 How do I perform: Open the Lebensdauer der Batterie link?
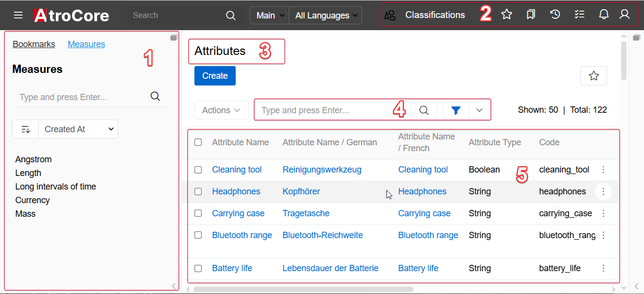(x=331, y=268)
